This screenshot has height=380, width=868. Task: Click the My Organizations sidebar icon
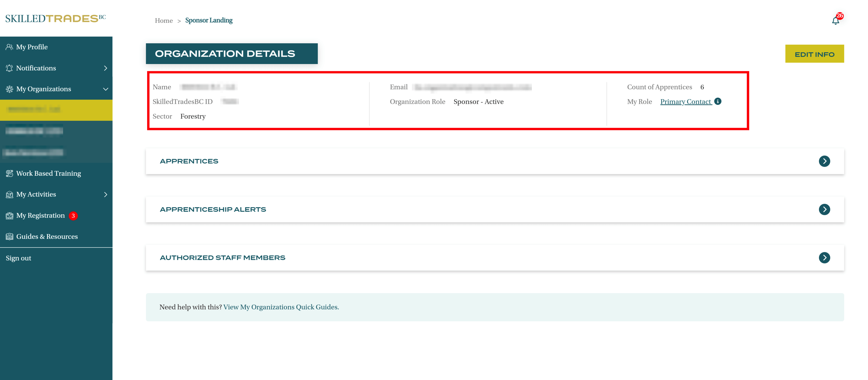coord(9,89)
